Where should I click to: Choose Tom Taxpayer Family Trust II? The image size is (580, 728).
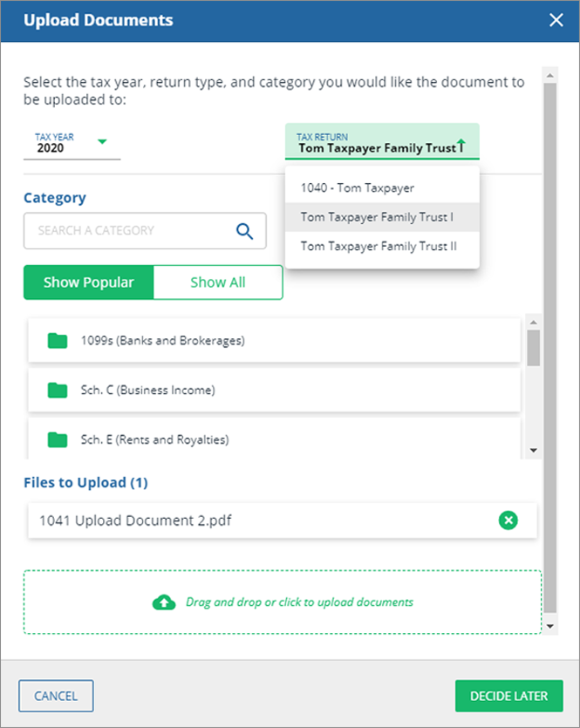(379, 247)
